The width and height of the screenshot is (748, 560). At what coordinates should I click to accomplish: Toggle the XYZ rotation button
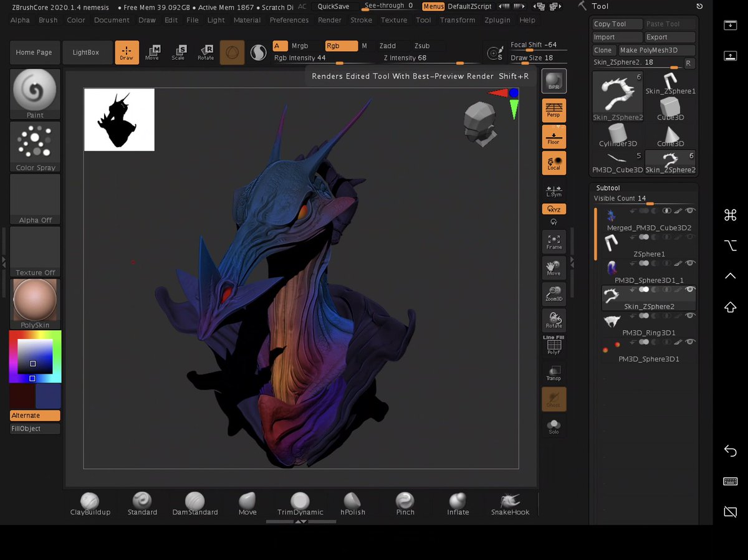pyautogui.click(x=554, y=209)
